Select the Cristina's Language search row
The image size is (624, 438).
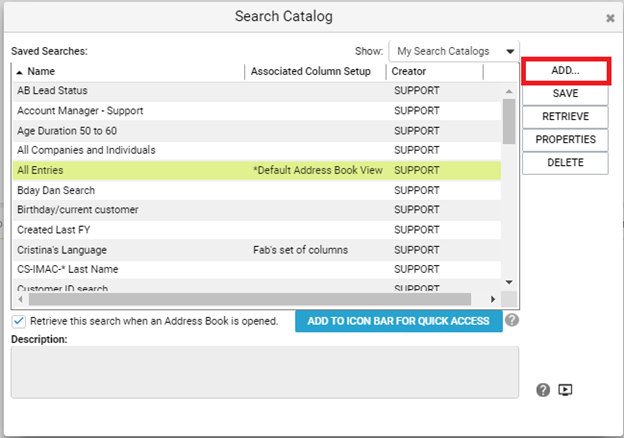point(257,250)
